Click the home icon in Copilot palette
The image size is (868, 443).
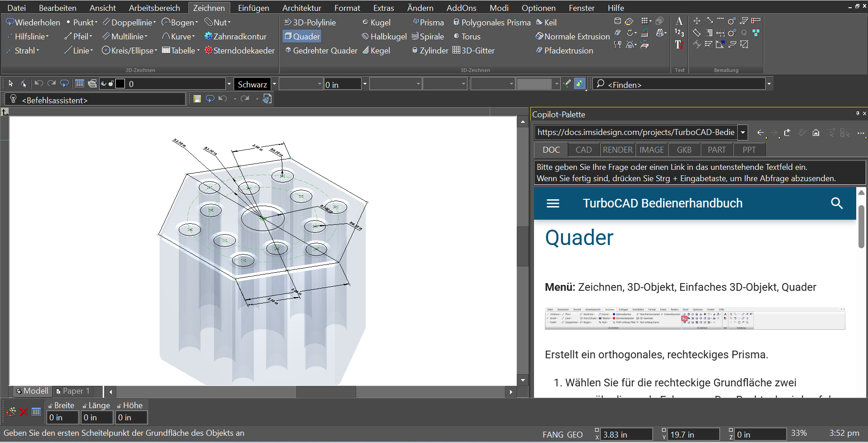[x=816, y=133]
